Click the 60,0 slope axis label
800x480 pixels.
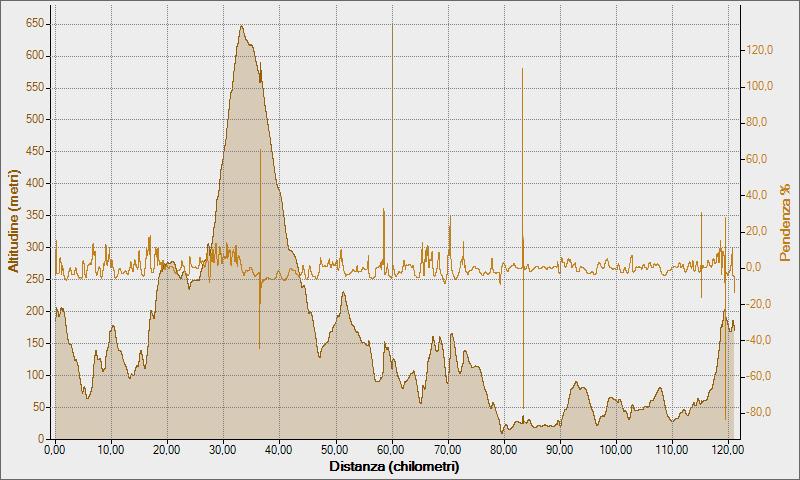[x=758, y=159]
